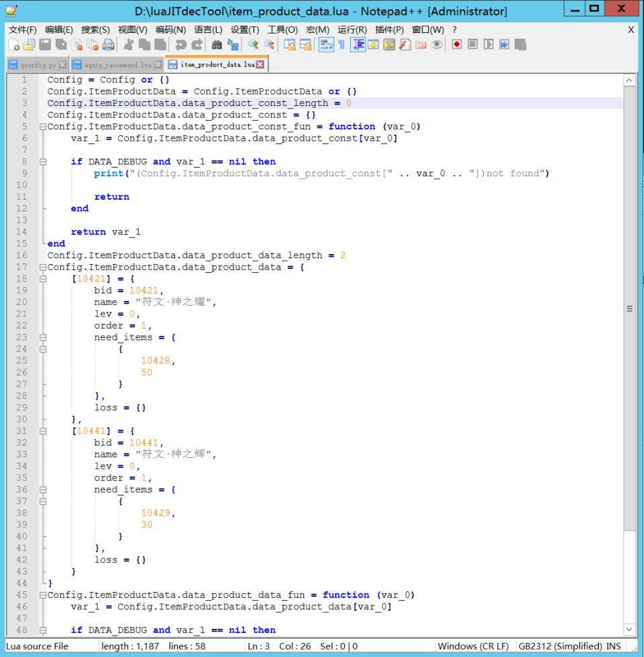Viewport: 644px width, 657px height.
Task: Open the ? help menu
Action: pyautogui.click(x=455, y=29)
